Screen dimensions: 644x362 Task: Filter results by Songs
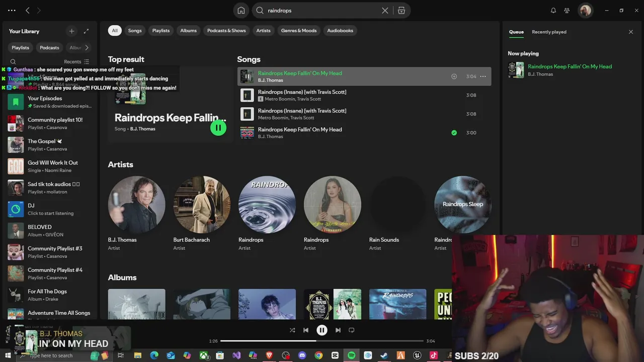pos(135,31)
